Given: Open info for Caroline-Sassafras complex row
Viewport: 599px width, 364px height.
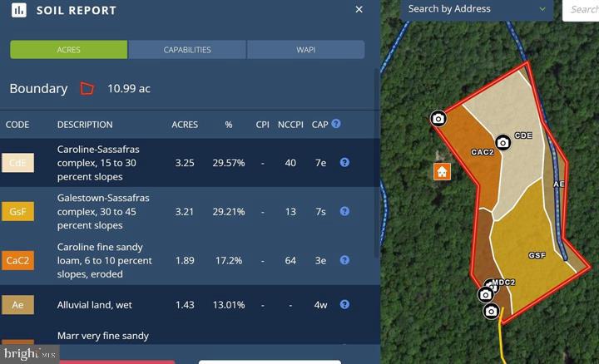Looking at the screenshot, I should (344, 163).
